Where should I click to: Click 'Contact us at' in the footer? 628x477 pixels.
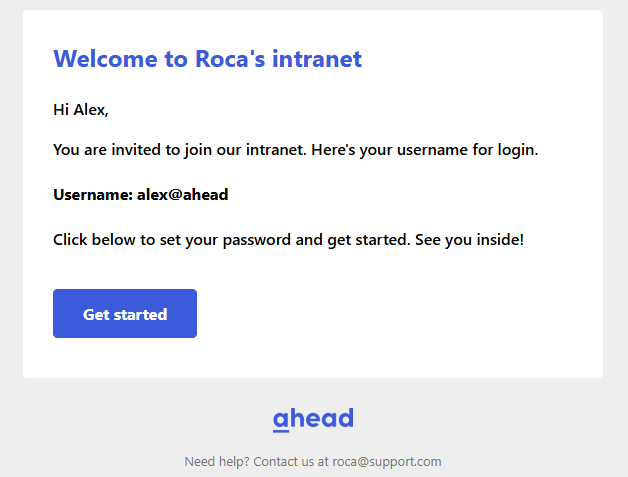click(x=291, y=462)
